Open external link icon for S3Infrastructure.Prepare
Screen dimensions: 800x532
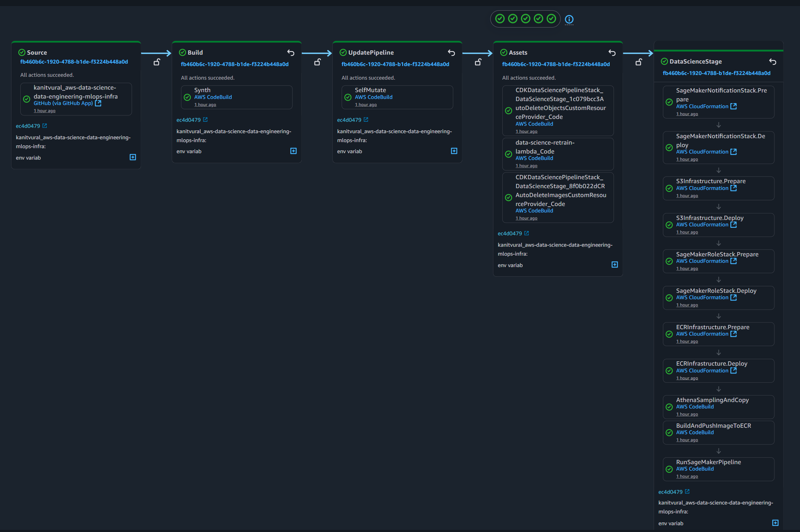click(x=734, y=188)
